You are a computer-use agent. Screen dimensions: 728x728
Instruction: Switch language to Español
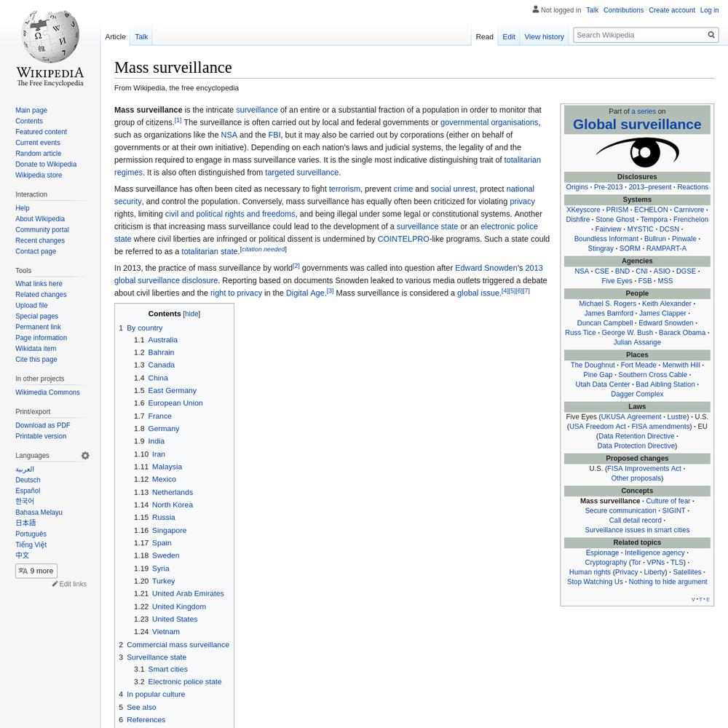(28, 491)
